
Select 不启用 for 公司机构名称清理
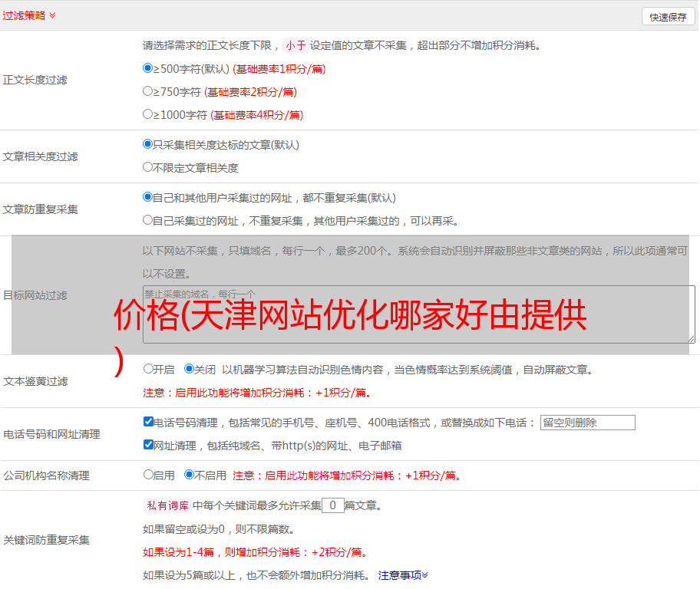190,475
